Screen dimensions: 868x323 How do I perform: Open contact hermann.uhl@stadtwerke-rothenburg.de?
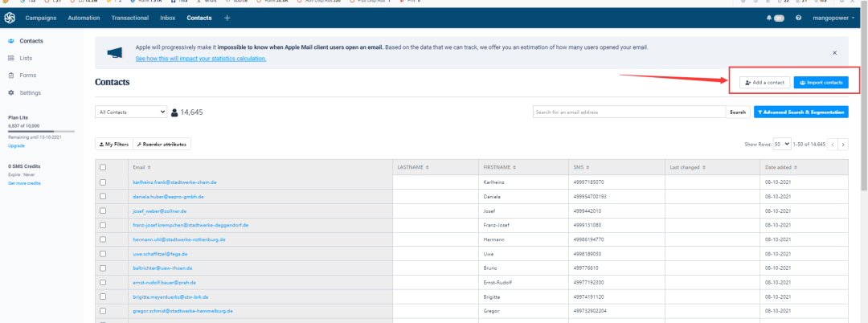click(x=178, y=239)
